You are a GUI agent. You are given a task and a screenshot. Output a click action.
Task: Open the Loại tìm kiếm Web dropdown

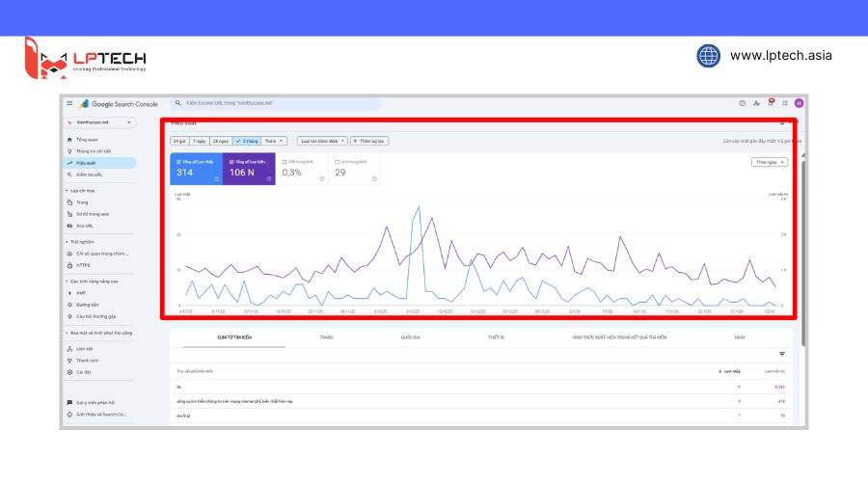coord(322,141)
